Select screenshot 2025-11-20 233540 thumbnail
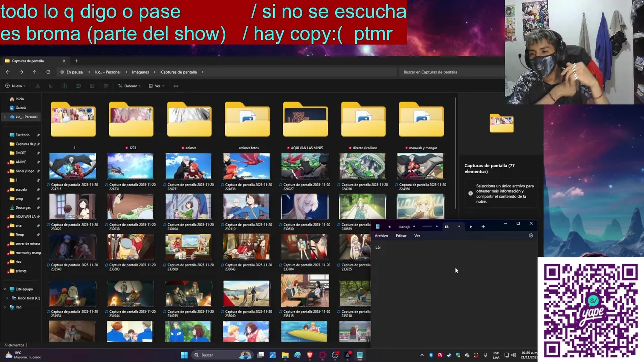Screen dimensions: 644x362 tap(72, 247)
